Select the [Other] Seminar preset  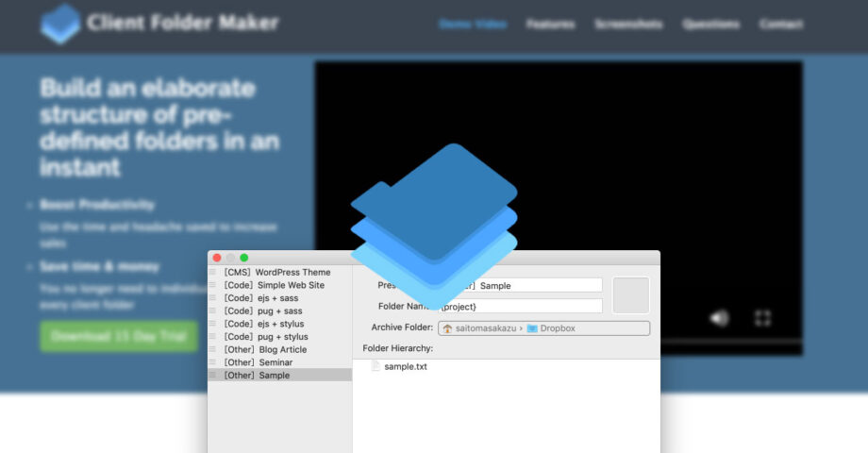pos(280,362)
